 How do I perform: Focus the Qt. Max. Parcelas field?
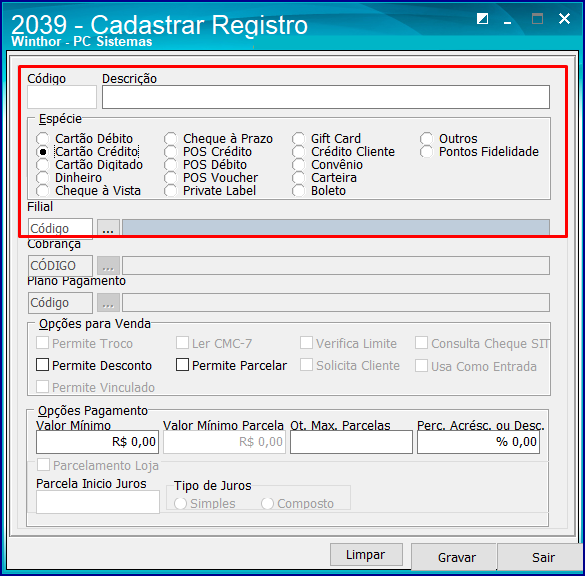pos(351,442)
